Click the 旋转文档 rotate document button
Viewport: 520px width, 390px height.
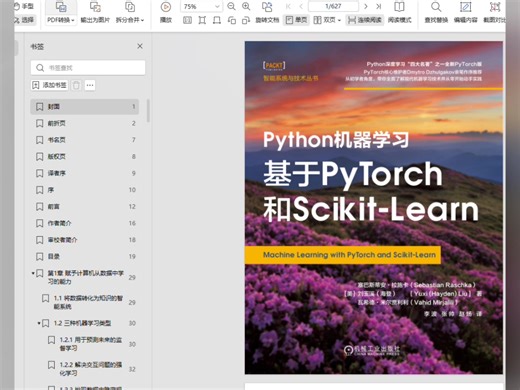[267, 13]
